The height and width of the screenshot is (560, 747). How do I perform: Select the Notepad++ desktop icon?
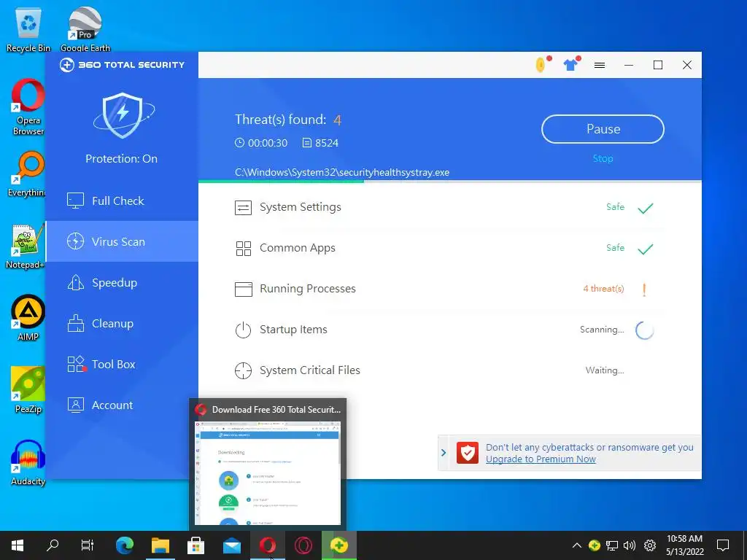pyautogui.click(x=27, y=246)
